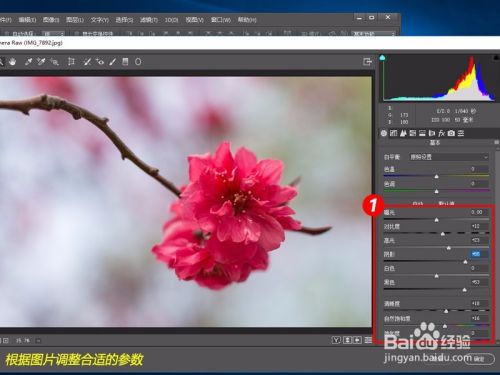Select the Targeted Adjustment tool
The height and width of the screenshot is (375, 500).
[x=54, y=62]
